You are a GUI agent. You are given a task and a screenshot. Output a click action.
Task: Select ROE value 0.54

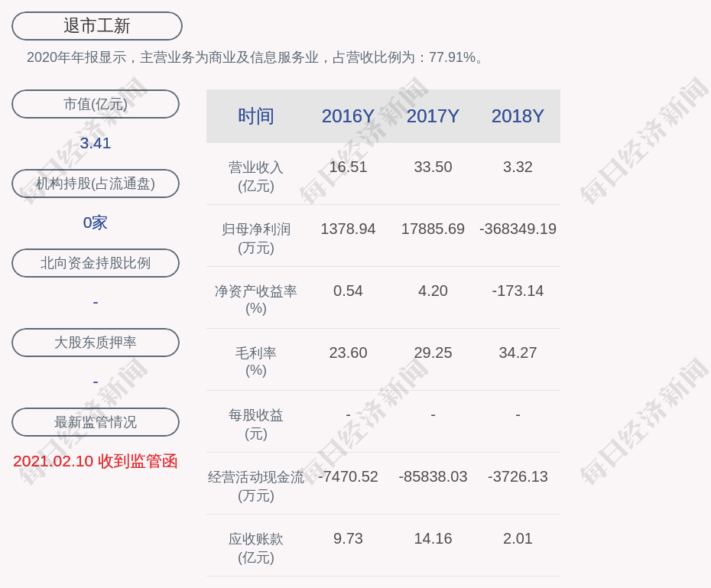pyautogui.click(x=348, y=291)
